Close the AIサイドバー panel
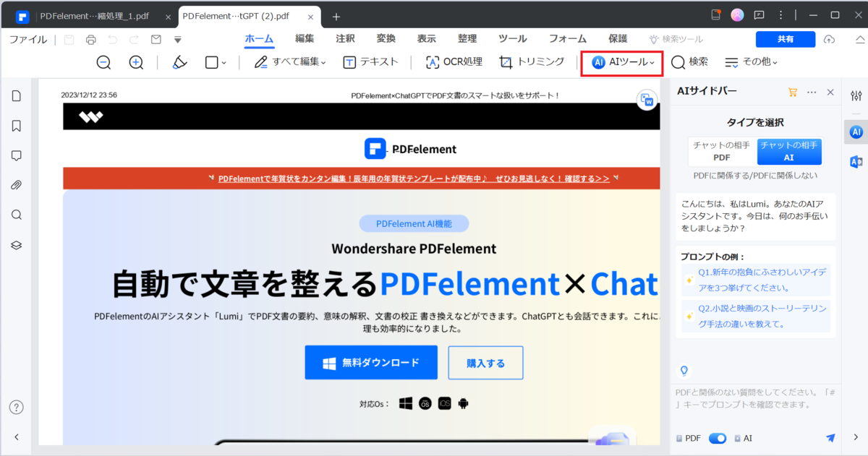This screenshot has width=868, height=456. tap(830, 92)
